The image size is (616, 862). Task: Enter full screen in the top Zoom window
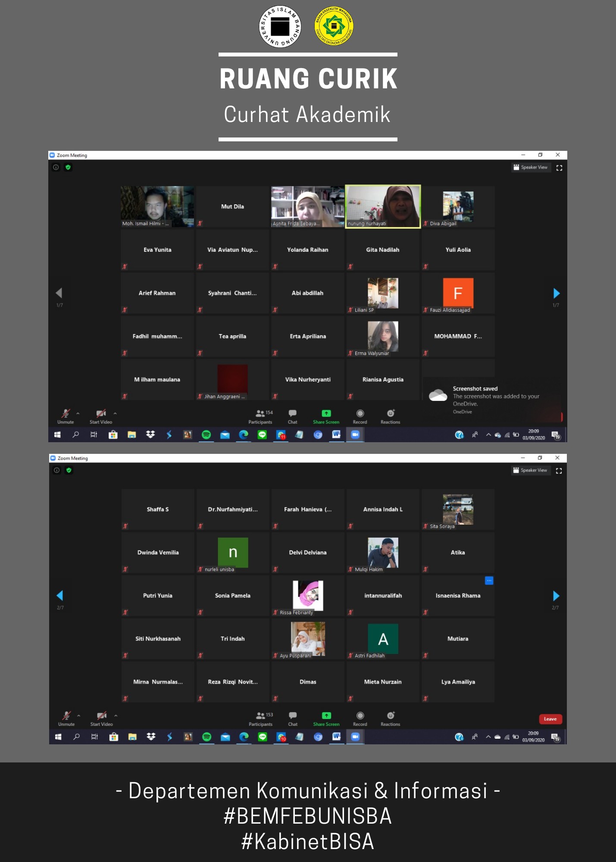click(559, 168)
